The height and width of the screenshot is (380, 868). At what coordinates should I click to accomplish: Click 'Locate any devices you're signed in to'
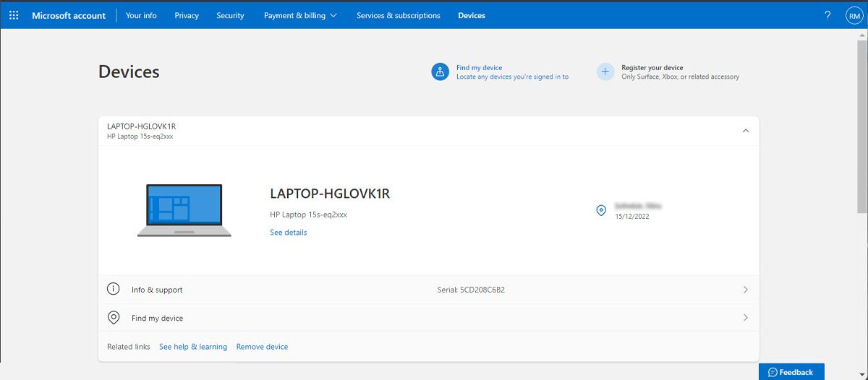coord(512,77)
